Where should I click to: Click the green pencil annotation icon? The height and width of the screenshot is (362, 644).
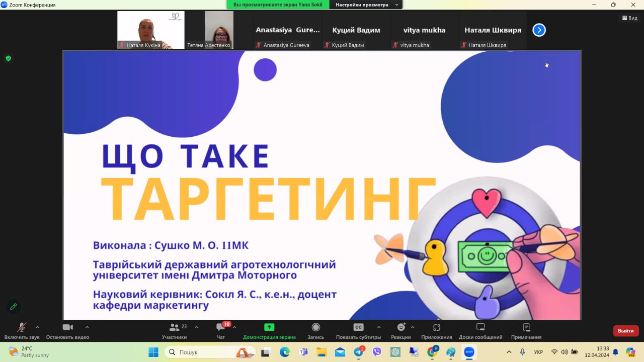tap(13, 306)
